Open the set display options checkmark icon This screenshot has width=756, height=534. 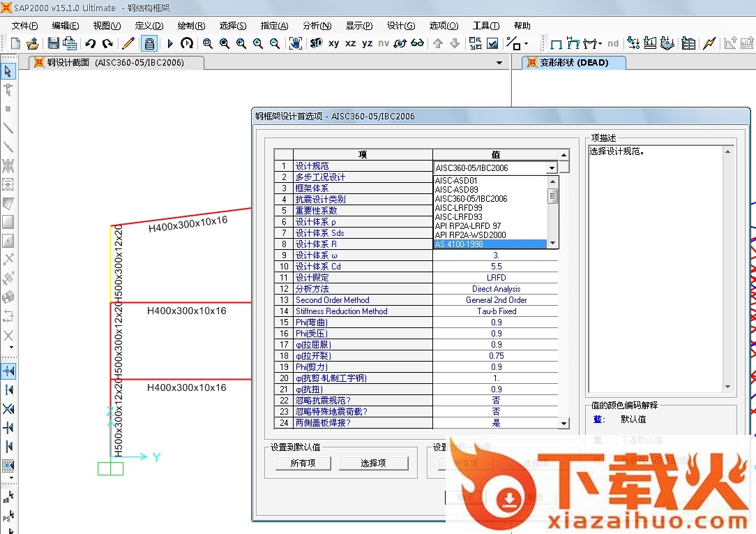coord(492,43)
